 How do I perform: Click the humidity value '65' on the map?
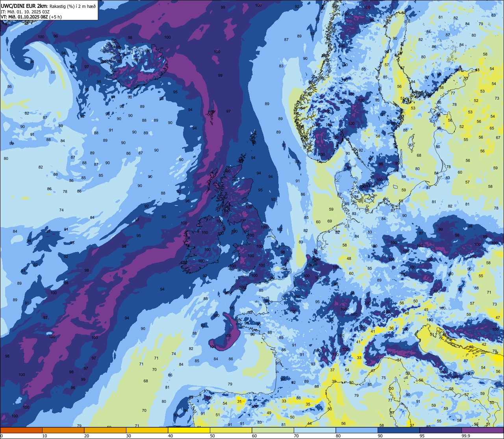(x=492, y=128)
